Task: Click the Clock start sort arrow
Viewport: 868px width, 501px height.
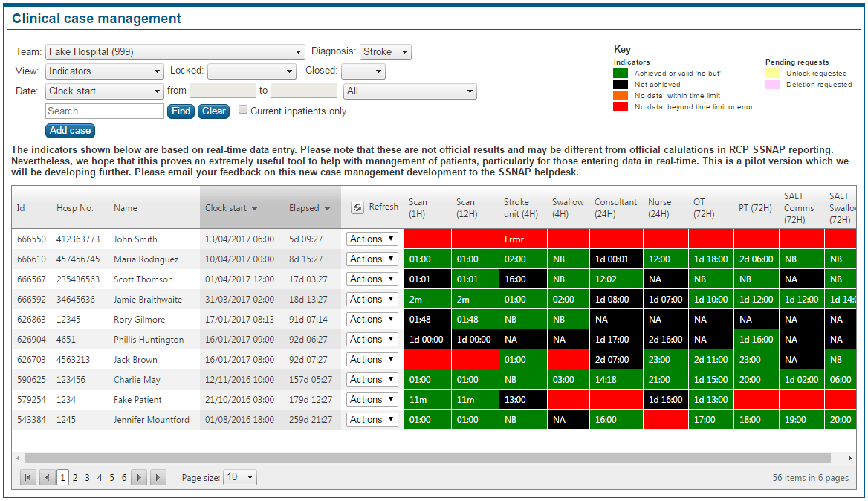Action: (x=254, y=209)
